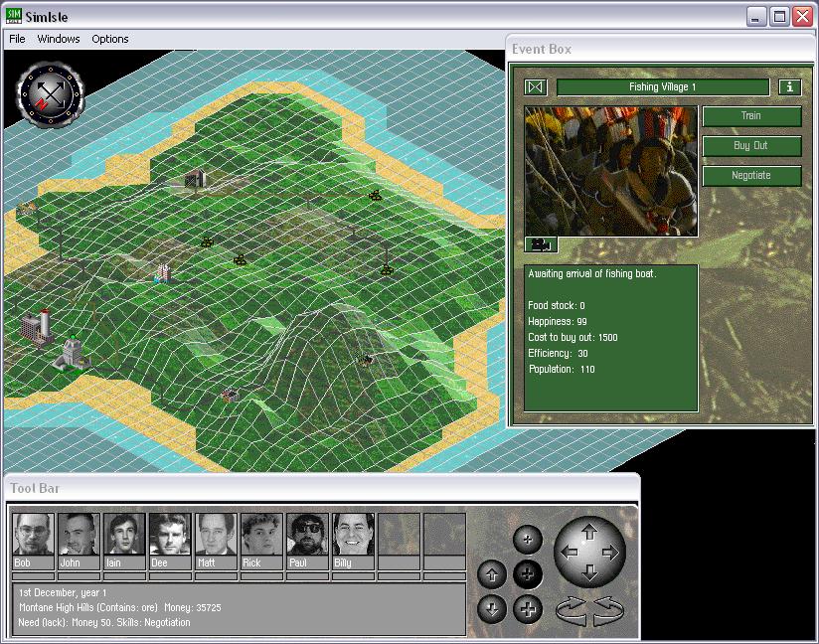This screenshot has height=644, width=819.
Task: Click the 'Money: 35725' text in status area
Action: click(193, 607)
